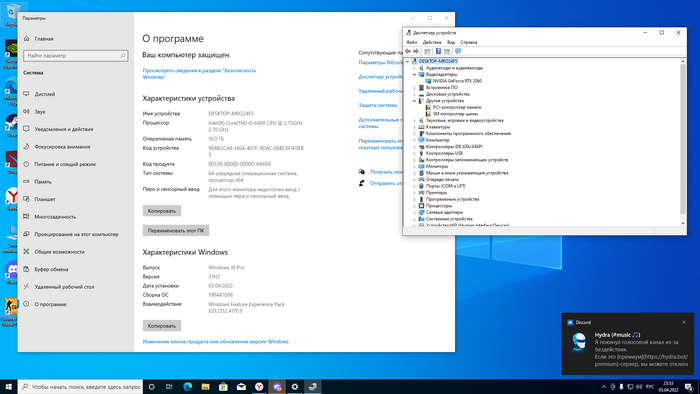This screenshot has width=700, height=394.
Task: Click Переименовать этот ПК button
Action: pos(176,231)
